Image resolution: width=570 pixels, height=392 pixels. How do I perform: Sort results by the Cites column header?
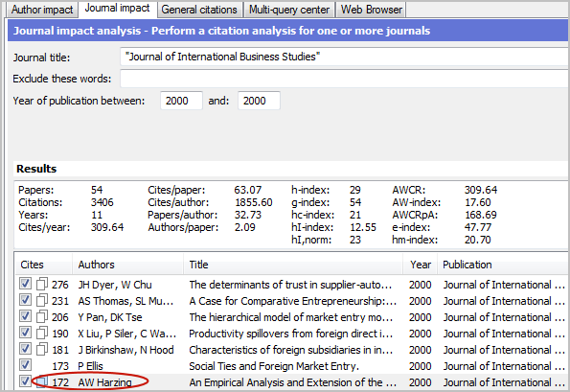[x=44, y=265]
